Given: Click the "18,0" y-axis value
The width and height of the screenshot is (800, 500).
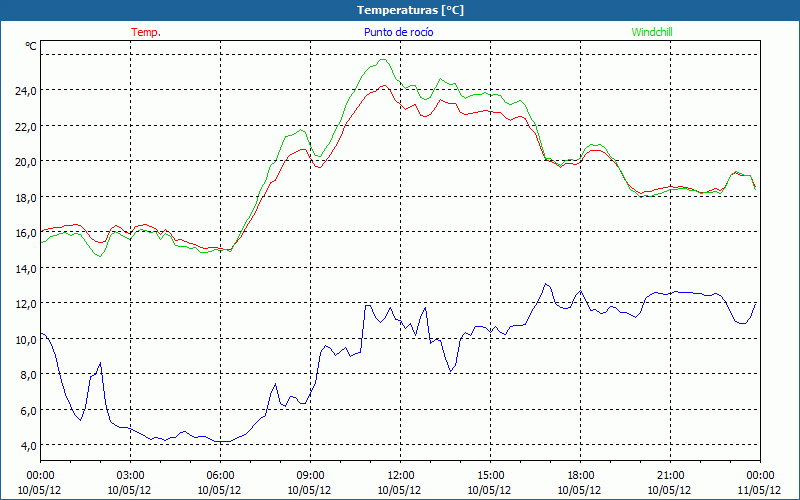Looking at the screenshot, I should (x=26, y=197).
